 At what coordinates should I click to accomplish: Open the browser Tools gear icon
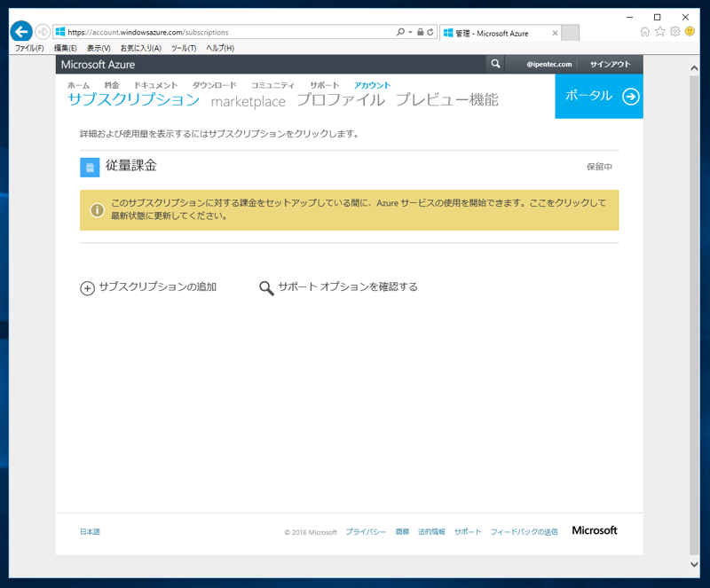[x=675, y=31]
